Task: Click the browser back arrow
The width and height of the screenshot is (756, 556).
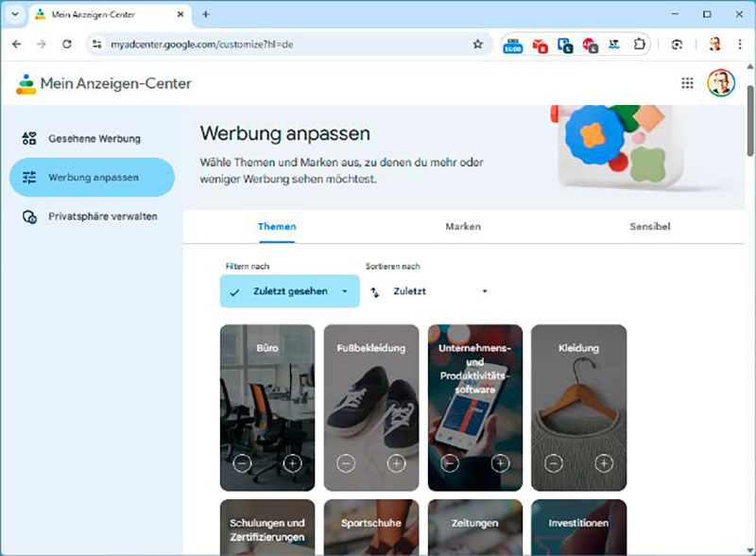Action: pos(17,43)
